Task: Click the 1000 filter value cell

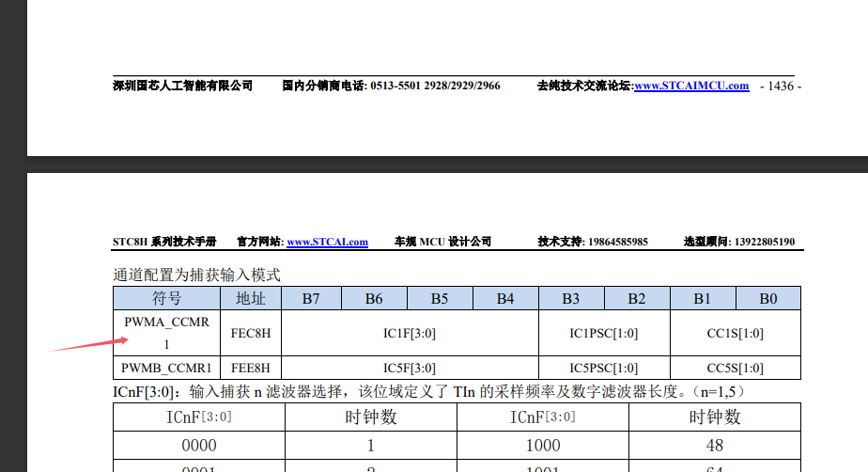Action: point(543,446)
